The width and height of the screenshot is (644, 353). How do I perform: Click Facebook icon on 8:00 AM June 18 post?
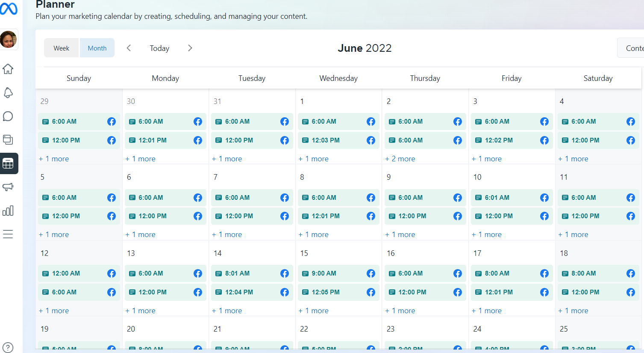[x=631, y=273]
